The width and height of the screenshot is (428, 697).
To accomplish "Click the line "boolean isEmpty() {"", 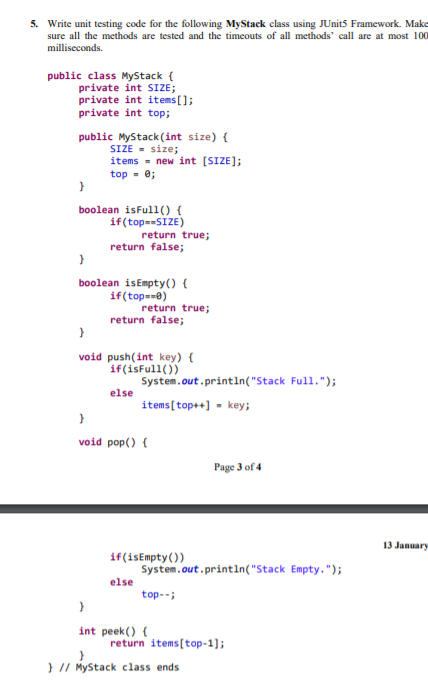I will 133,283.
